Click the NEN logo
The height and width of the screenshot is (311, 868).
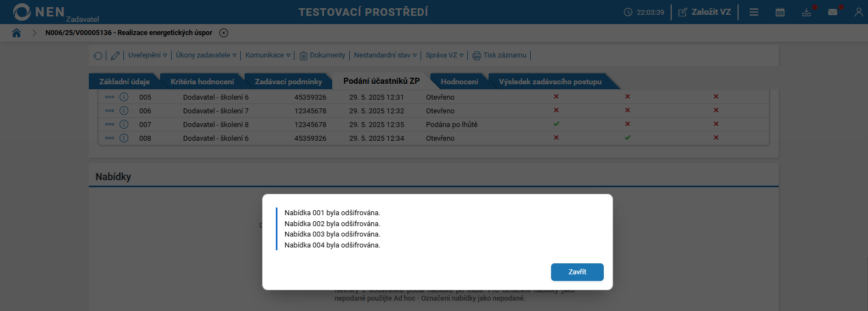pos(38,11)
